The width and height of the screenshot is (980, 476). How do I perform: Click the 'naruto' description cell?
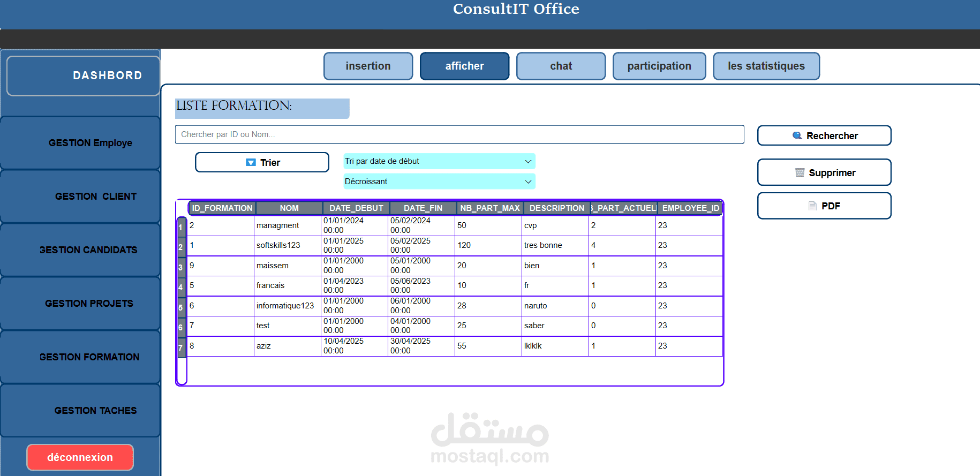(x=555, y=306)
